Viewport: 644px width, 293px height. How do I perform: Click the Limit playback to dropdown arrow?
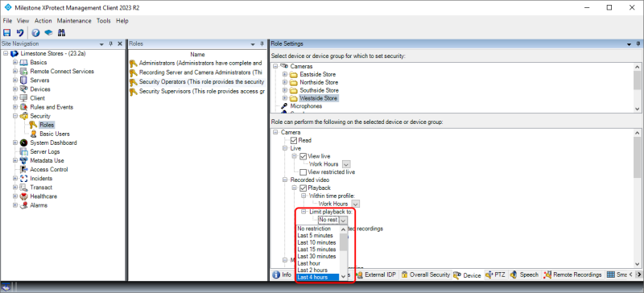343,221
